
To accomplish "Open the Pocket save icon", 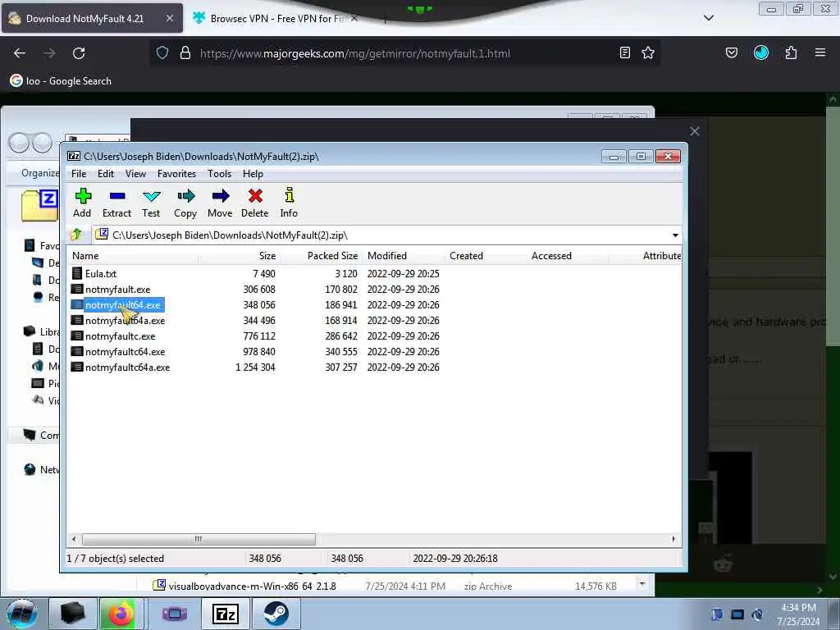I will [732, 52].
